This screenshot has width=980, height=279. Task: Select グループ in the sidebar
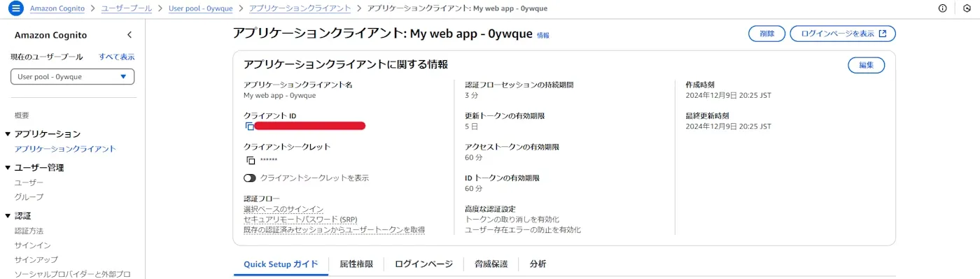coord(29,197)
